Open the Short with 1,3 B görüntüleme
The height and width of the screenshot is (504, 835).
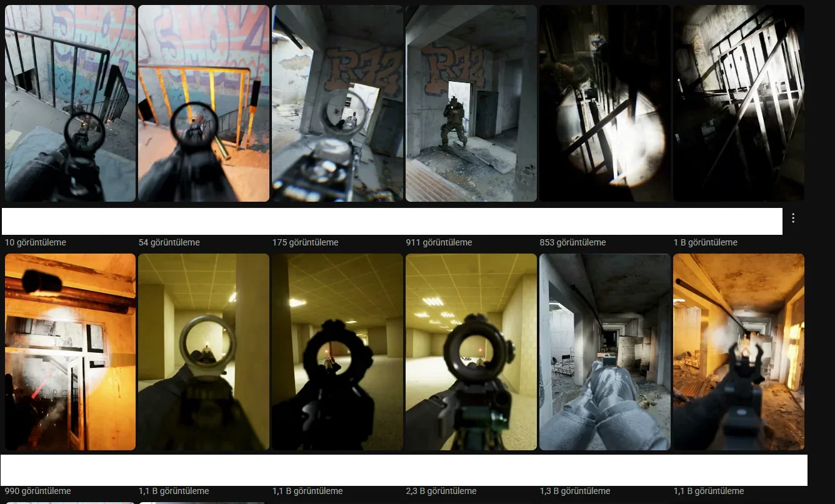(x=605, y=352)
